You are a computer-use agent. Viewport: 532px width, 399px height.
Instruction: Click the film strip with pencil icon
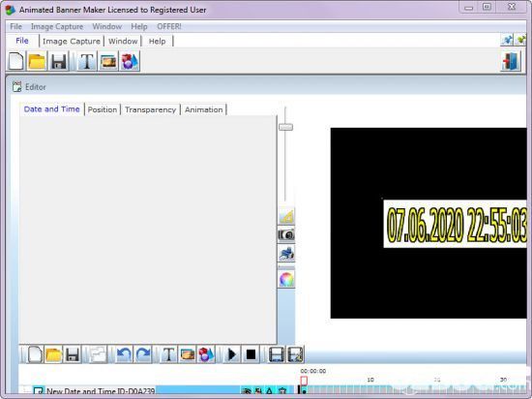[295, 354]
